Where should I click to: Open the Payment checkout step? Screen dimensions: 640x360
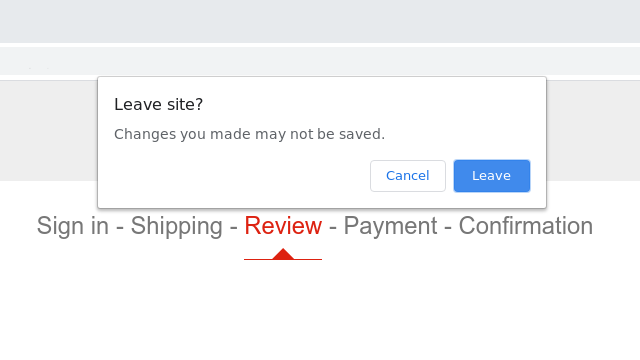(x=390, y=226)
